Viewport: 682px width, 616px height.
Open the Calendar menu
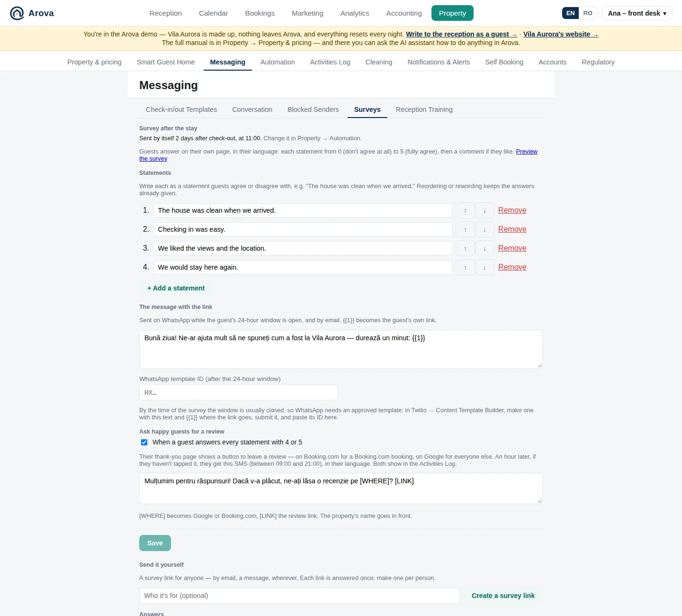[x=213, y=13]
